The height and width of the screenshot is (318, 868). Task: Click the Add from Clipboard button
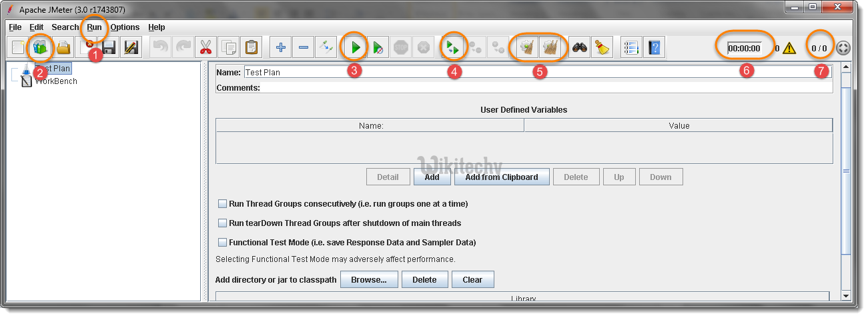501,177
